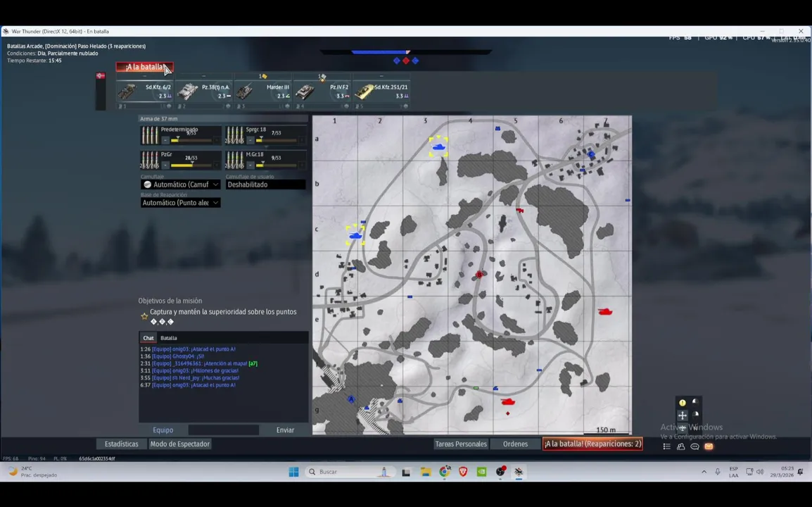Image resolution: width=812 pixels, height=507 pixels.
Task: Enter Modo de Espectador
Action: pos(179,444)
